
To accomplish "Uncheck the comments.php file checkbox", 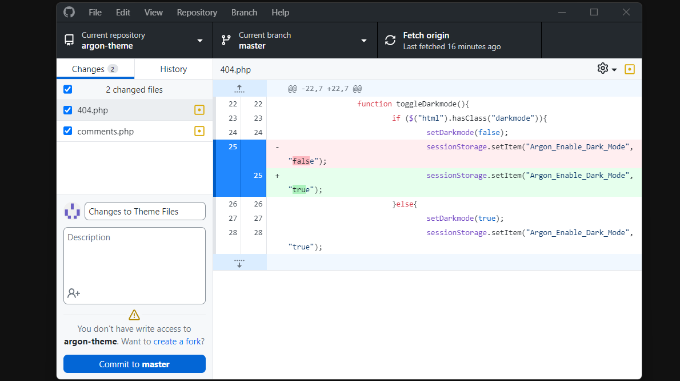I will click(x=68, y=131).
